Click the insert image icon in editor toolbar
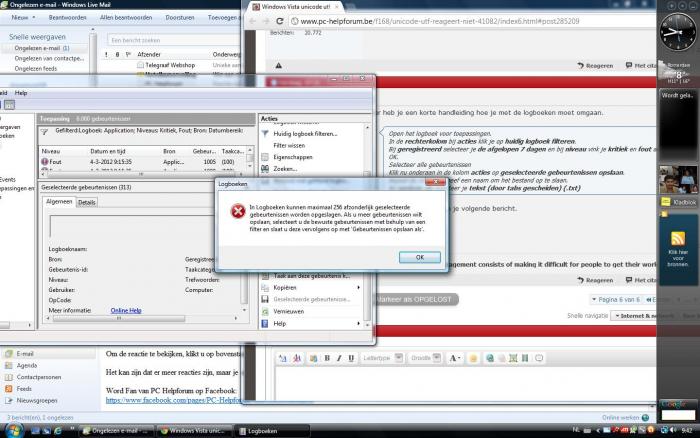Screen dimensions: 700x438 [x=513, y=358]
